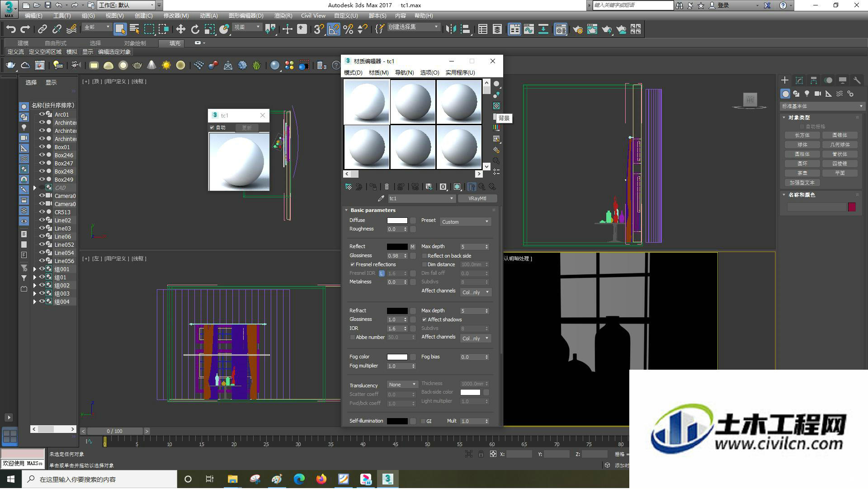This screenshot has height=489, width=868.
Task: Click the 几何球体 geosphere button
Action: [x=840, y=145]
